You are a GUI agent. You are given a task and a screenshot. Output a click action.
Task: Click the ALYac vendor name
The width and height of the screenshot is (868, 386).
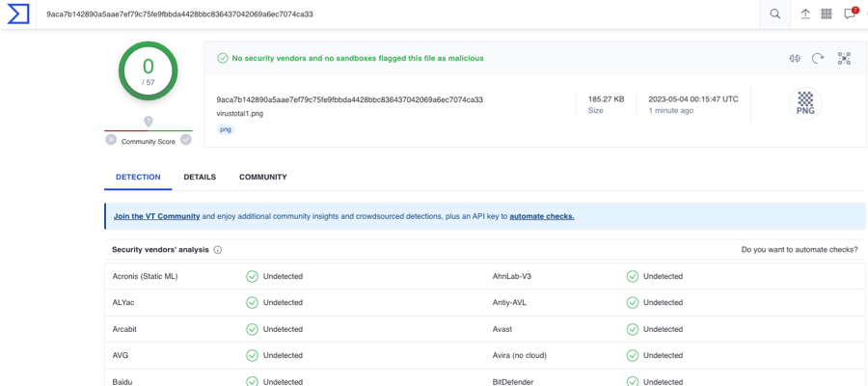click(x=122, y=302)
